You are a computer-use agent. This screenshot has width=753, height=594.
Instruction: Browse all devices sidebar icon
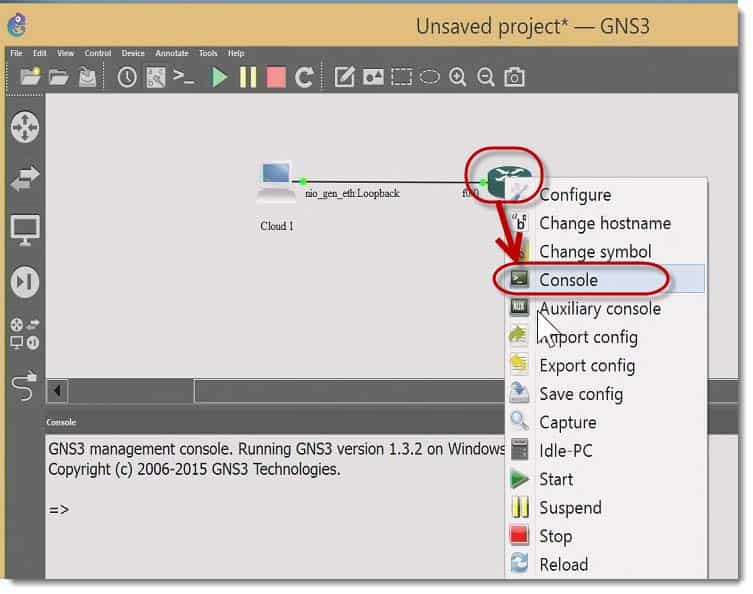click(25, 334)
